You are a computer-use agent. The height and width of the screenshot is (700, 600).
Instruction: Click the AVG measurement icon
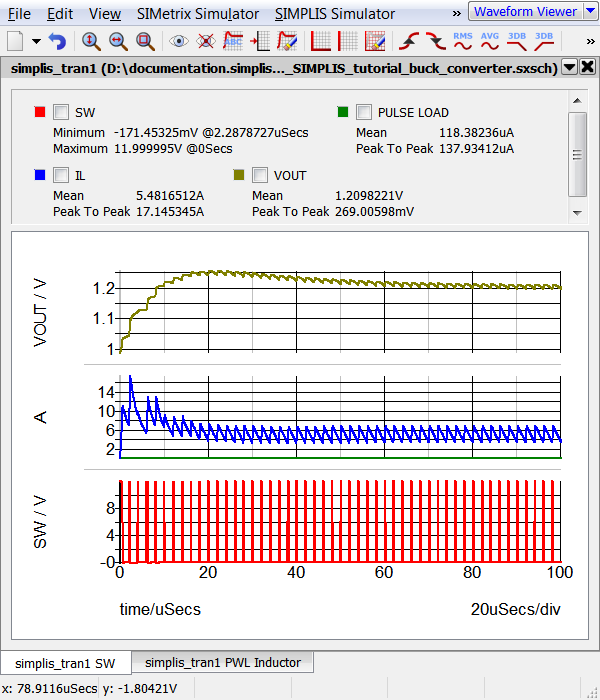point(490,41)
